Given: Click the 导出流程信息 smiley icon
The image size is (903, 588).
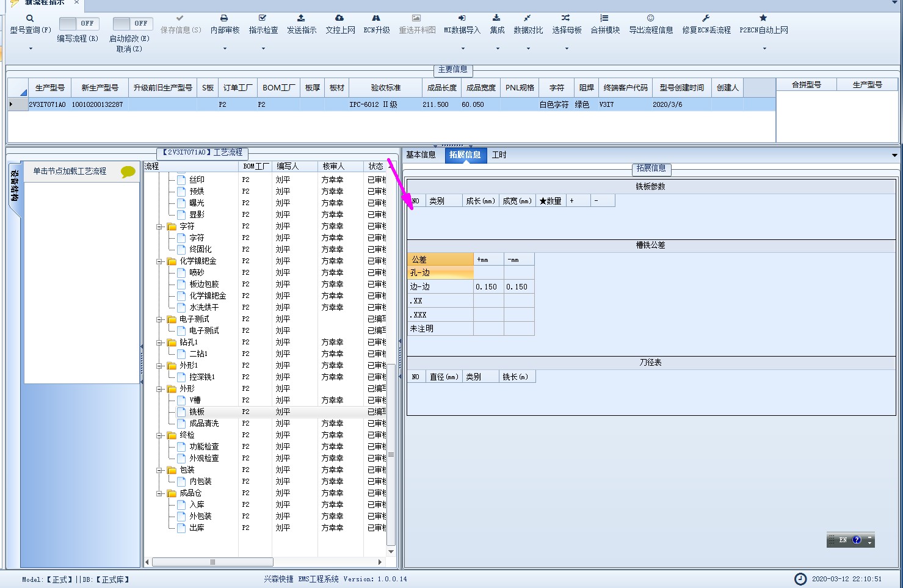Looking at the screenshot, I should pyautogui.click(x=651, y=18).
